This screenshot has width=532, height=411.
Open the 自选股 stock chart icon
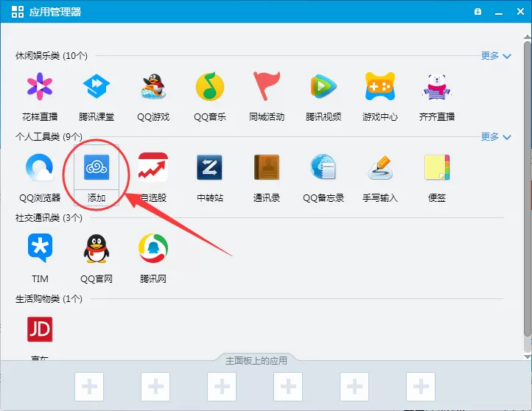153,167
